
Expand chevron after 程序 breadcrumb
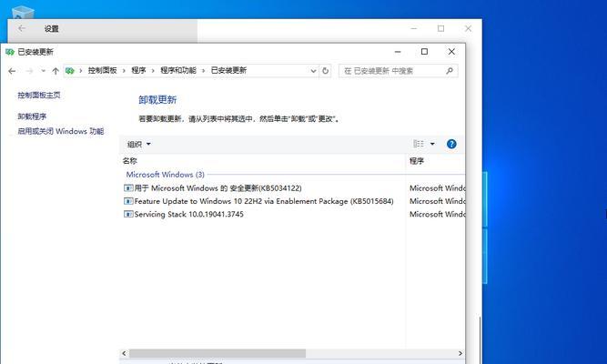(153, 71)
